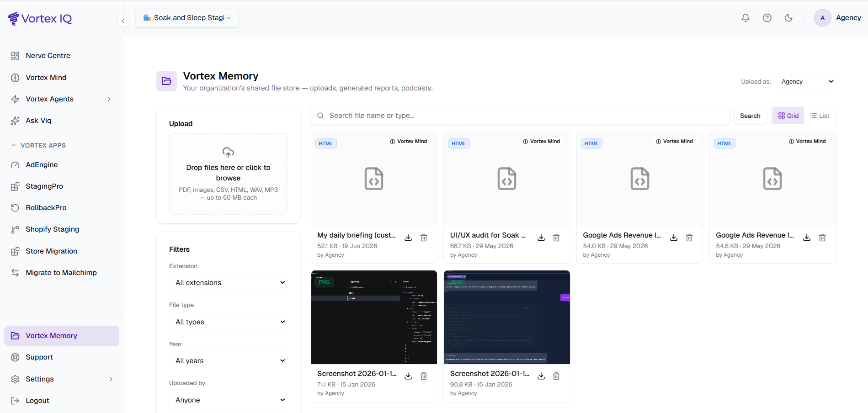The image size is (868, 413).
Task: Open the All extensions dropdown
Action: 229,283
